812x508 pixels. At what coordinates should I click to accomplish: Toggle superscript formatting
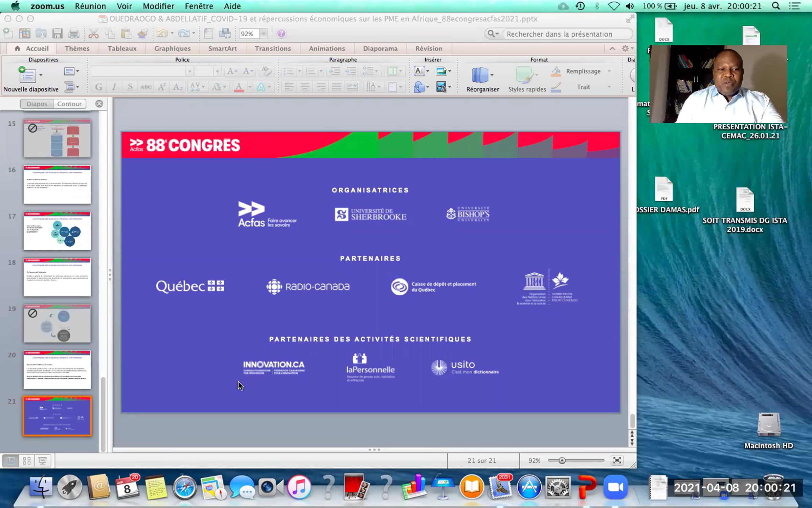tap(162, 87)
